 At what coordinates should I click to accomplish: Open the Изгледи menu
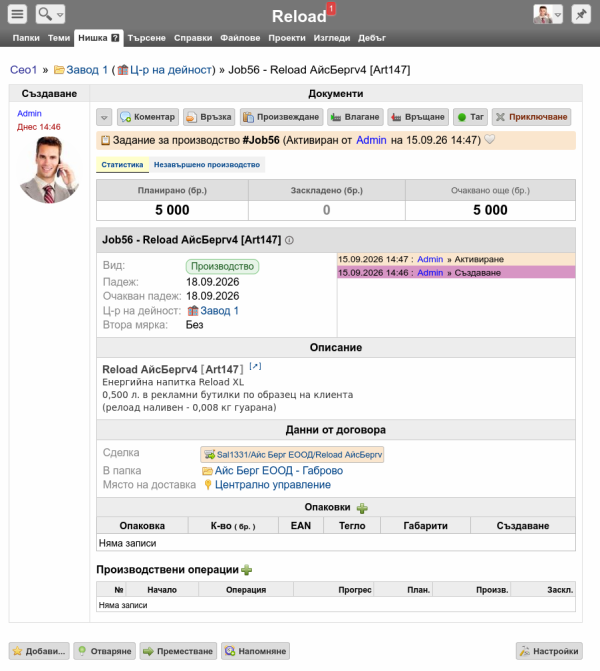click(332, 38)
